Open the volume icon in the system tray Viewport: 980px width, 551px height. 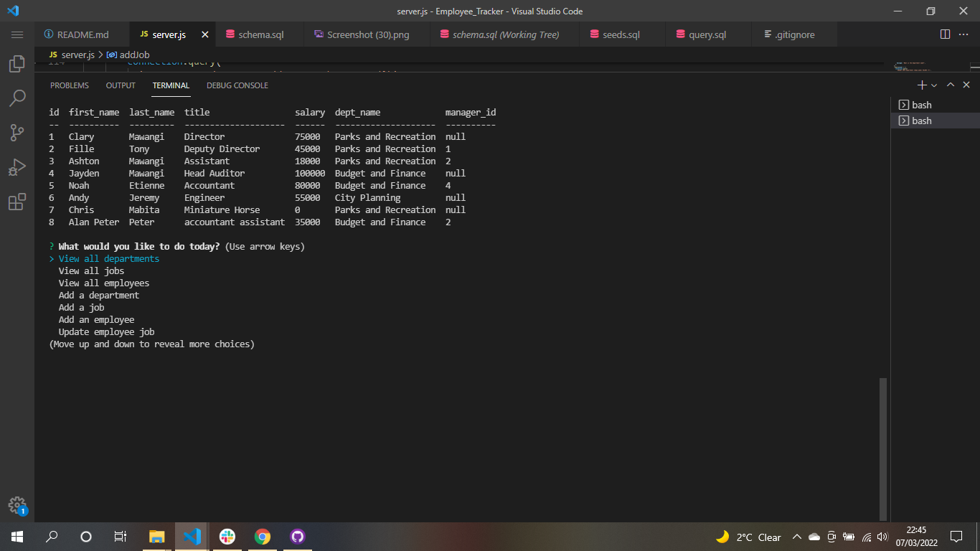[x=882, y=537]
